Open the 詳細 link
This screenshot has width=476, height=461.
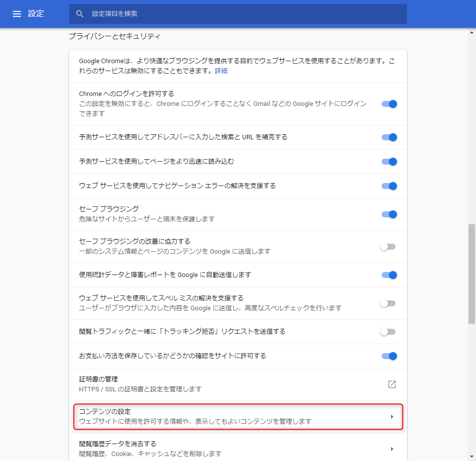click(x=221, y=71)
